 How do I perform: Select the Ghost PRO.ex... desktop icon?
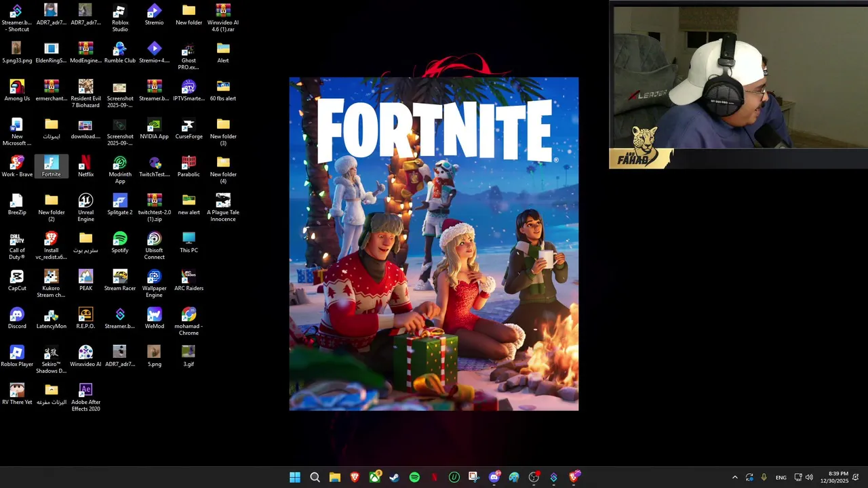[x=189, y=56]
